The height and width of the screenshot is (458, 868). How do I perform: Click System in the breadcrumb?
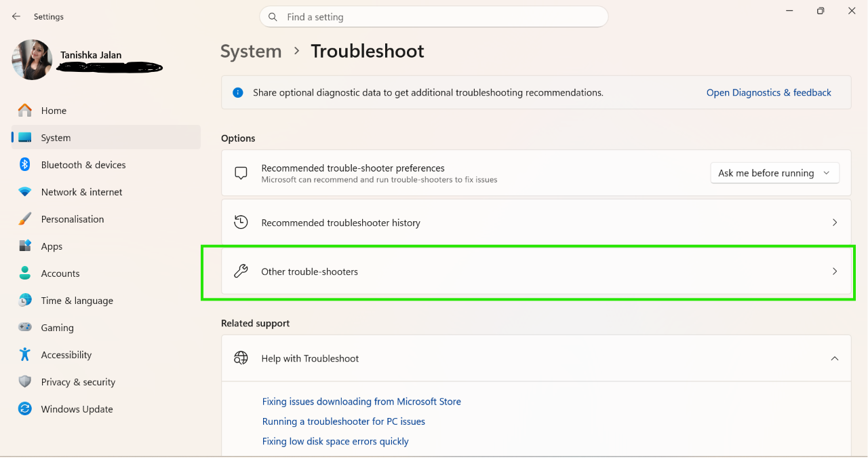tap(251, 52)
